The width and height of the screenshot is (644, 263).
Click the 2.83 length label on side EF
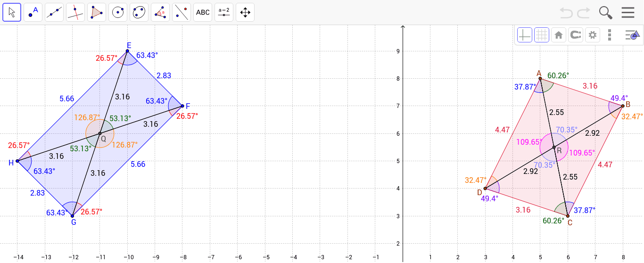click(164, 75)
